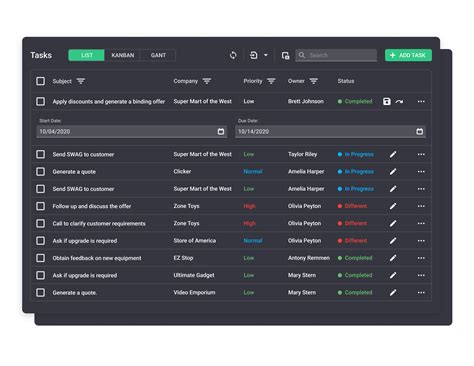Open the Priority column filter
This screenshot has height=366, width=474.
271,81
